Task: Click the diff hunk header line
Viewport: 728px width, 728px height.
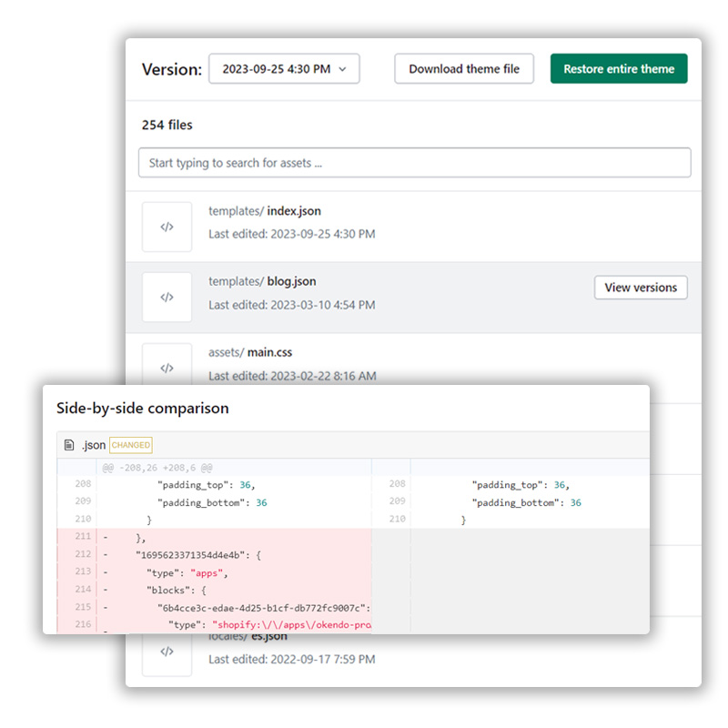Action: 157,467
